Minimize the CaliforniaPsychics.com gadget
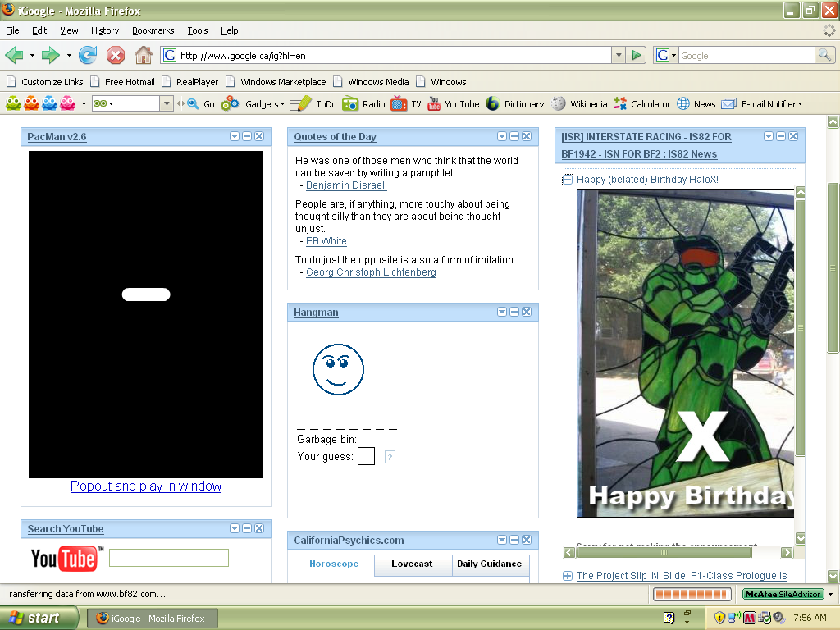Image resolution: width=840 pixels, height=630 pixels. [x=514, y=540]
